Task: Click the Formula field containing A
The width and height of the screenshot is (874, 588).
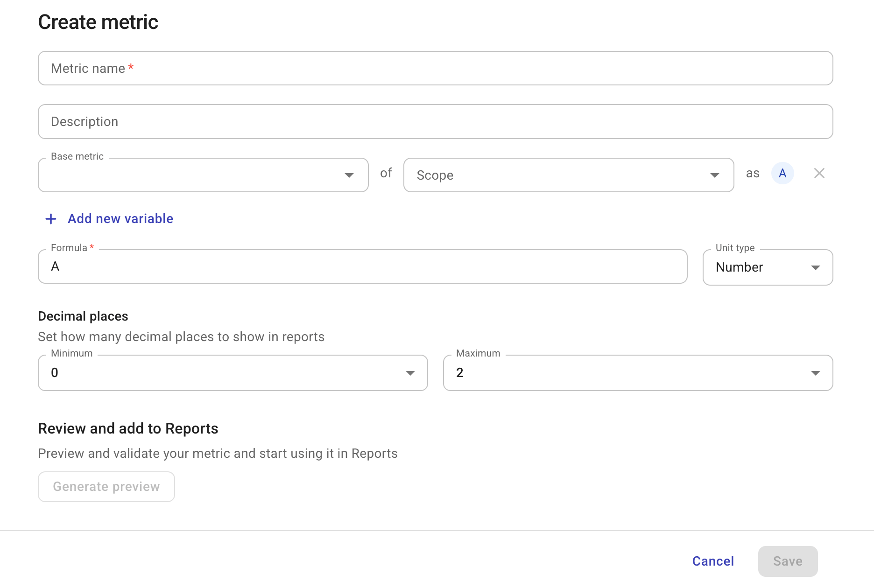Action: (x=362, y=266)
